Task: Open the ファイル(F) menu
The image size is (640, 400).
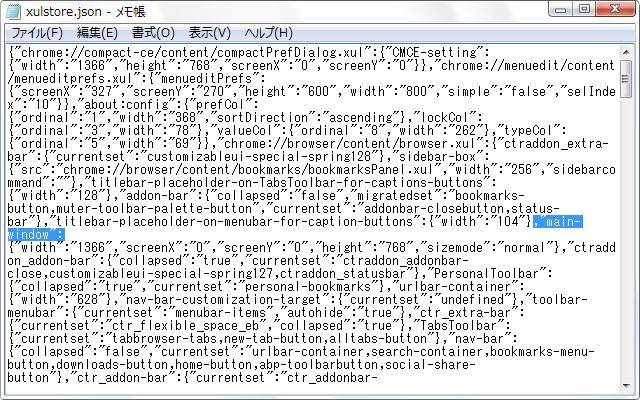Action: 37,33
